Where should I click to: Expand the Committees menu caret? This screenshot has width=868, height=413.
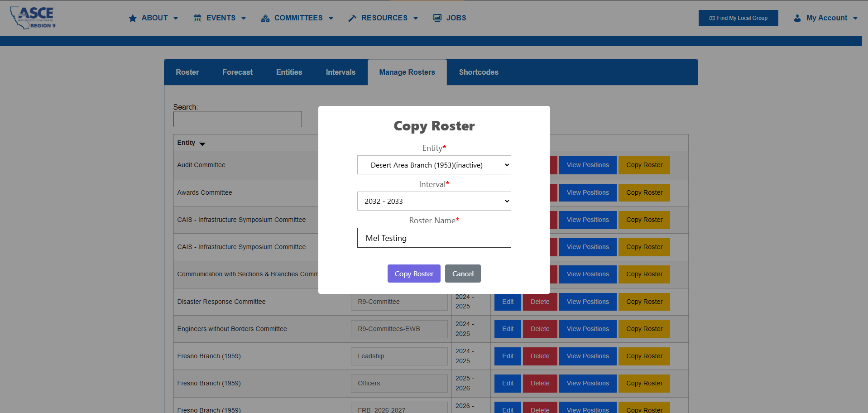(331, 19)
